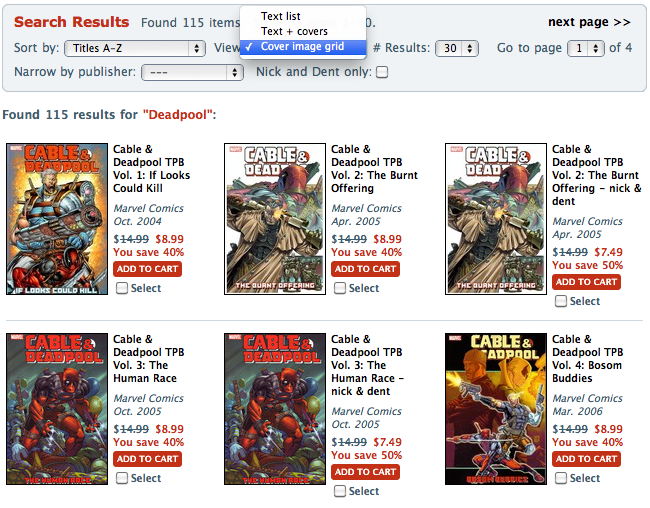Select the Cover image grid menu entry

tap(303, 47)
